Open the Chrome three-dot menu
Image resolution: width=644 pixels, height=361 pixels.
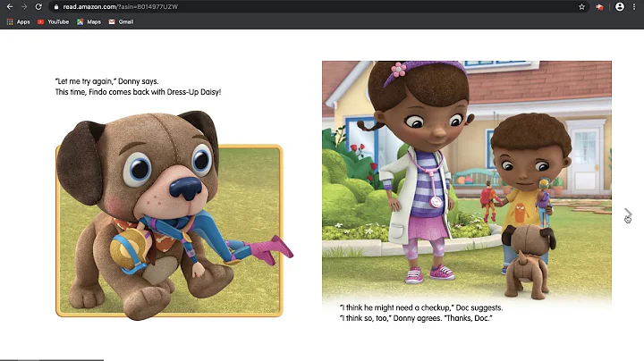634,6
